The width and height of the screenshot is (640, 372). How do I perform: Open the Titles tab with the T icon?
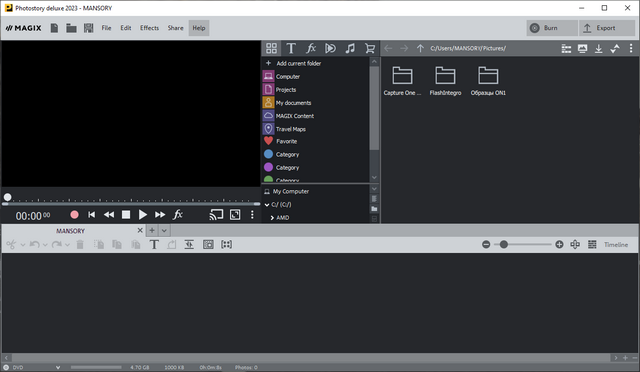291,48
